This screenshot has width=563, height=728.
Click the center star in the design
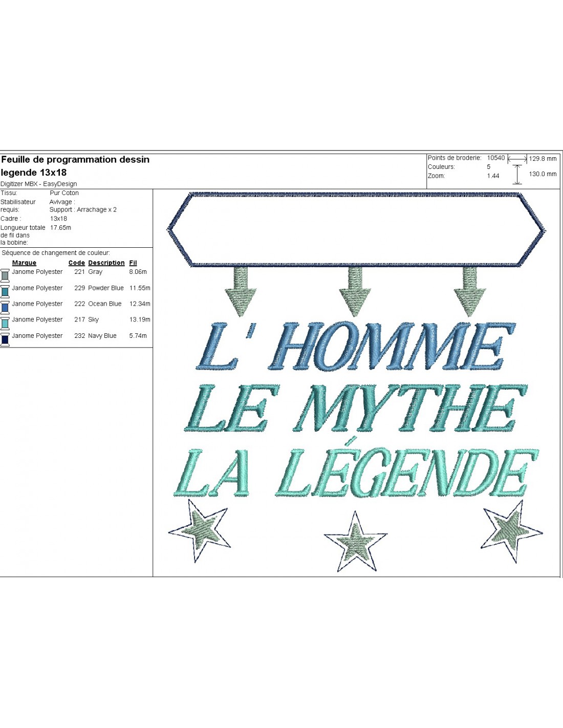click(356, 542)
